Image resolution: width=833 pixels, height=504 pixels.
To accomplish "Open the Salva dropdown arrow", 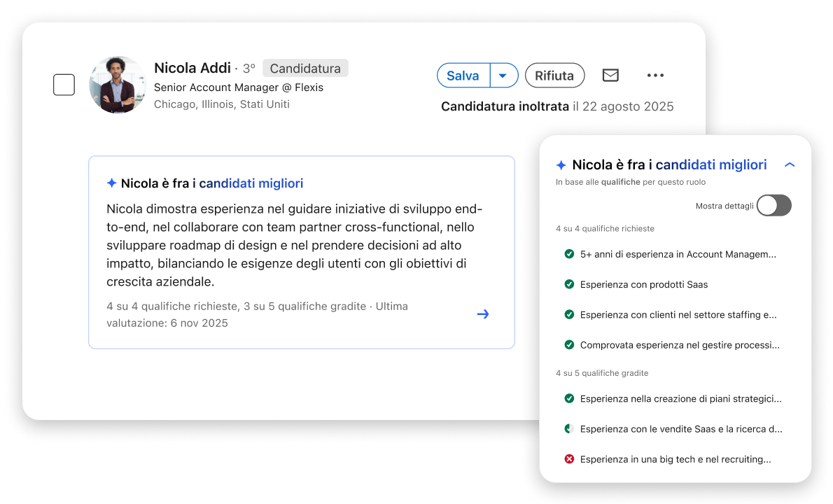I will [x=503, y=76].
